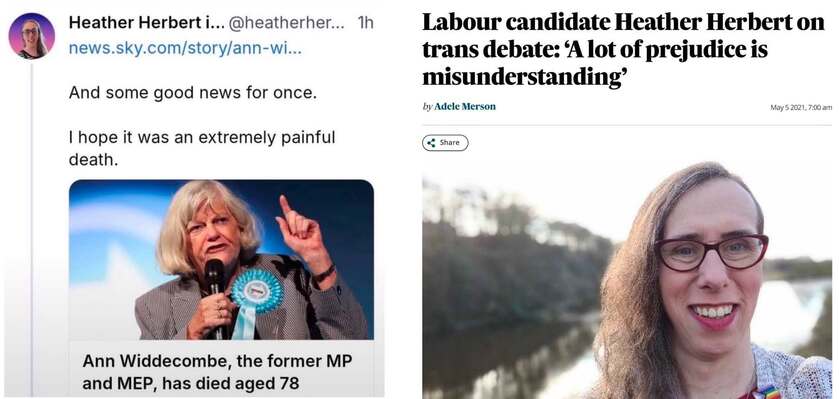Open the news.sky.com story link
Image resolution: width=839 pixels, height=399 pixels.
click(x=185, y=49)
